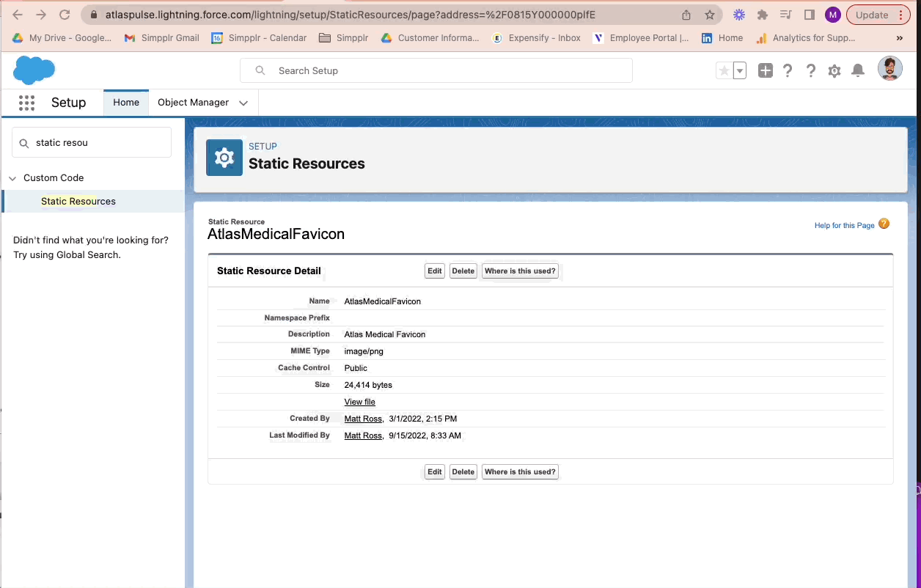The width and height of the screenshot is (921, 588).
Task: Click the browser address bar URL
Action: [351, 15]
